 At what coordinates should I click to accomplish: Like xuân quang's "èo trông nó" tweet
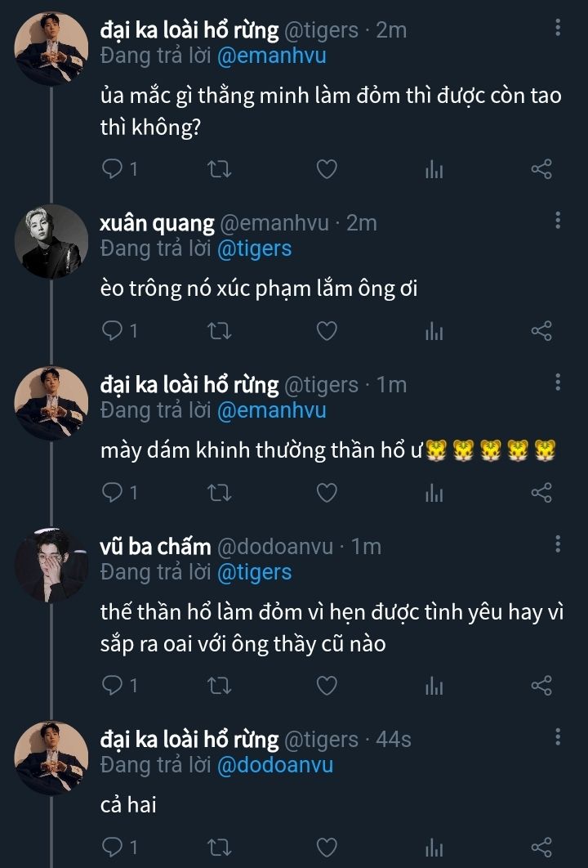pos(327,331)
